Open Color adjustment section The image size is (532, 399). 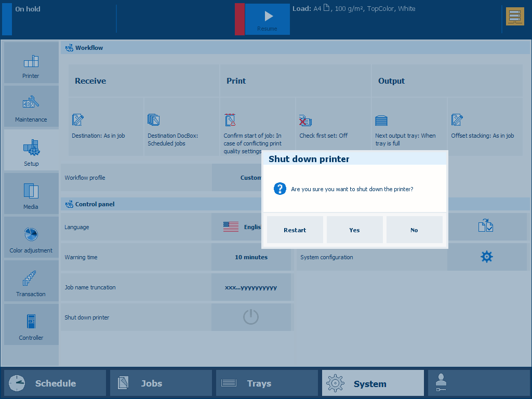tap(31, 237)
